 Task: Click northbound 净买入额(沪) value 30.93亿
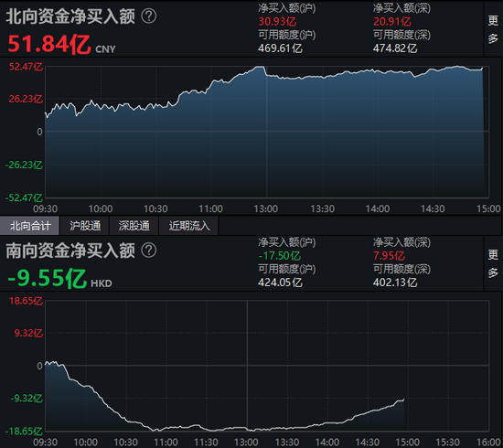(x=277, y=22)
